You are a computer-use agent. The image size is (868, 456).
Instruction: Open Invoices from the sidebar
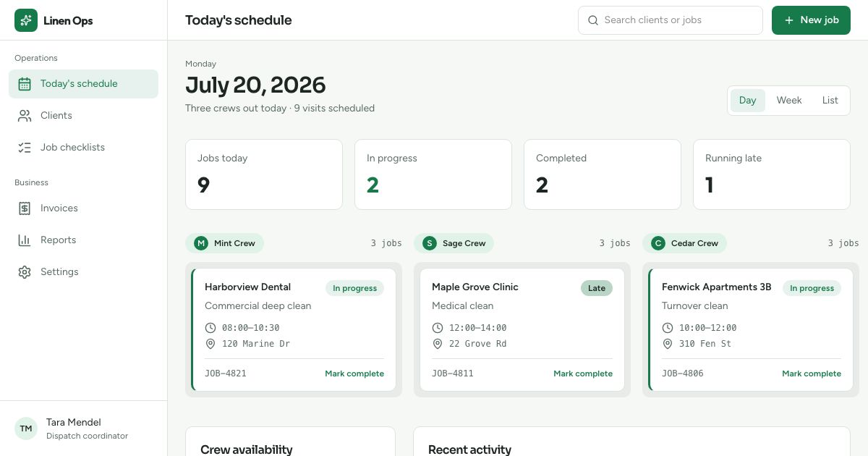pyautogui.click(x=83, y=208)
